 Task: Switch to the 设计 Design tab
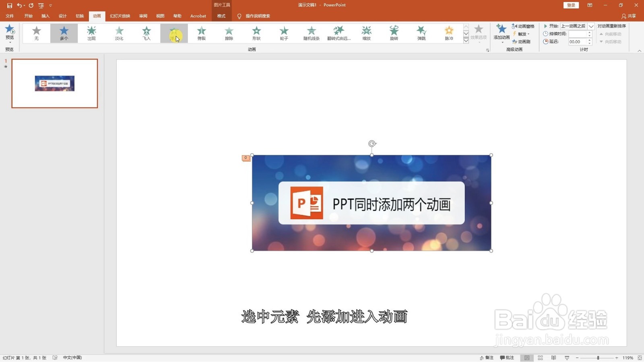tap(62, 16)
